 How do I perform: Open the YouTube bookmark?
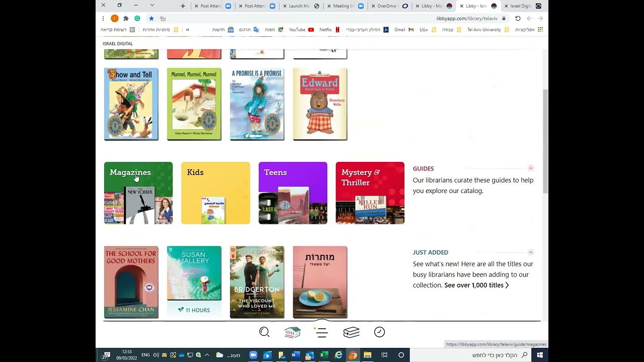(x=301, y=30)
